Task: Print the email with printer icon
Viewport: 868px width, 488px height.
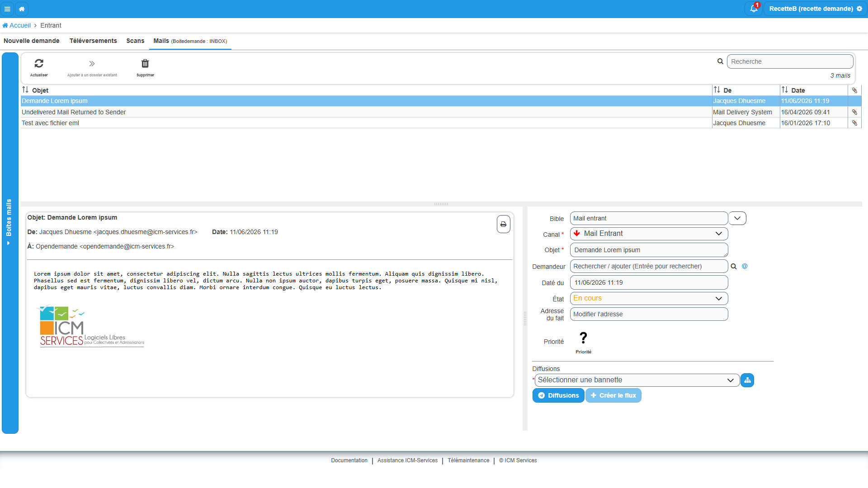Action: click(x=503, y=224)
